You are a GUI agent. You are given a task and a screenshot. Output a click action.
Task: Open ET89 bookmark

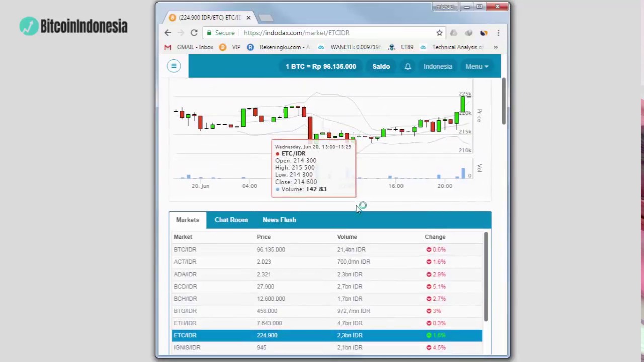401,47
